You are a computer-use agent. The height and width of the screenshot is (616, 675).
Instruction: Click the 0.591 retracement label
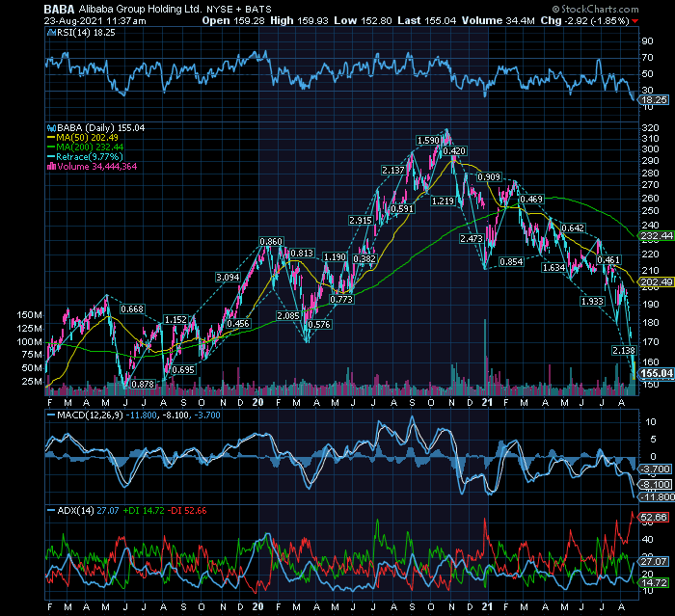pyautogui.click(x=402, y=209)
